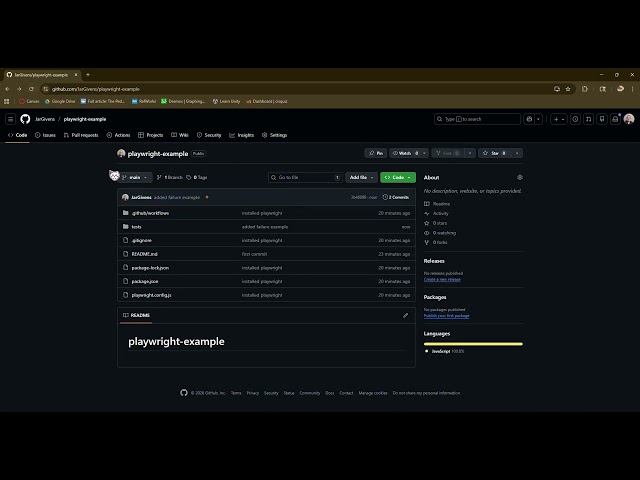Image resolution: width=640 pixels, height=480 pixels.
Task: Click the JarGivens owner breadcrumb link
Action: tap(45, 119)
